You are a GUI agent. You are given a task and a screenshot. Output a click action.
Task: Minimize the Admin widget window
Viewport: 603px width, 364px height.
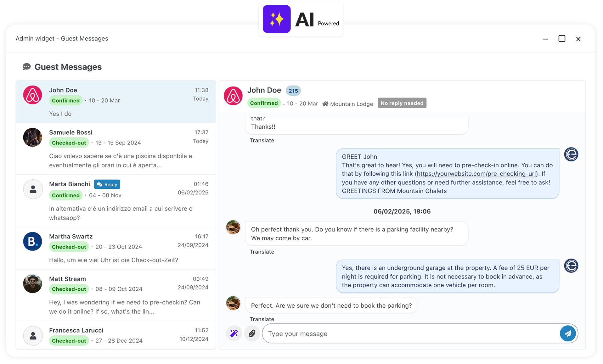coord(545,39)
